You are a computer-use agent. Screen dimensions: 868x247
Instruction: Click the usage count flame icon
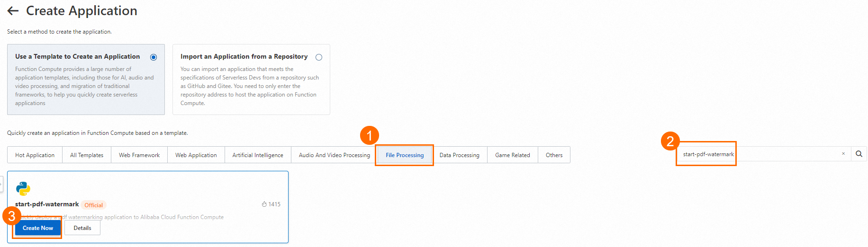click(264, 204)
